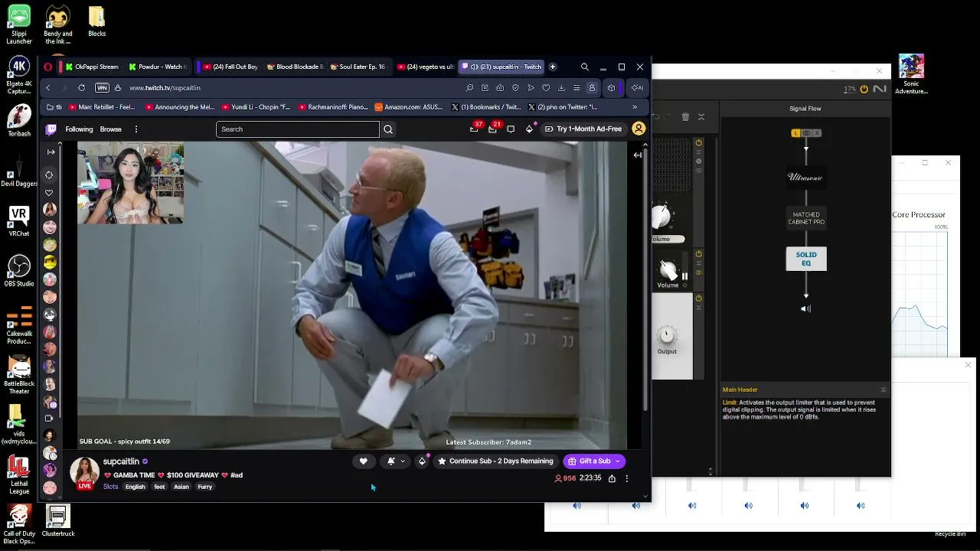
Task: Close the Main Header hint panel
Action: pos(883,390)
